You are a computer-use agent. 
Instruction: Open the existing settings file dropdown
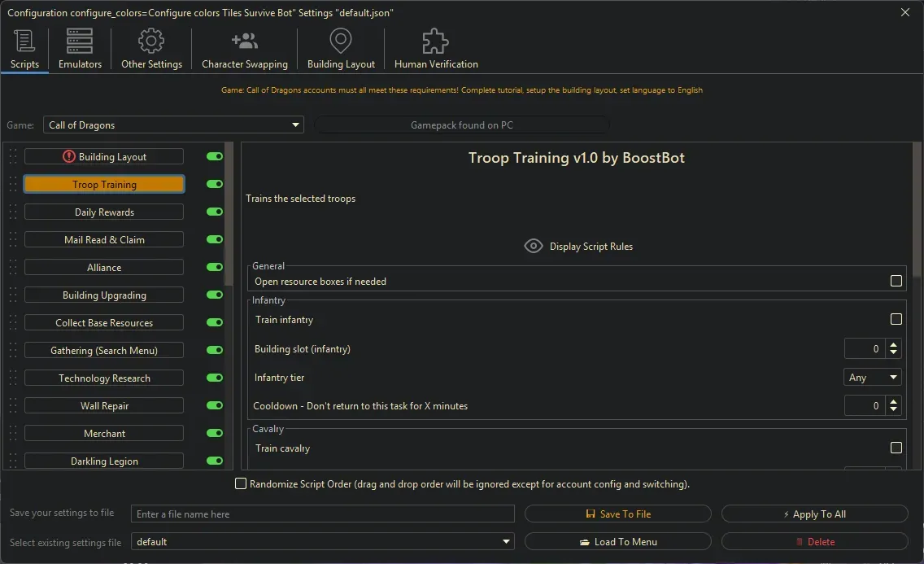505,541
